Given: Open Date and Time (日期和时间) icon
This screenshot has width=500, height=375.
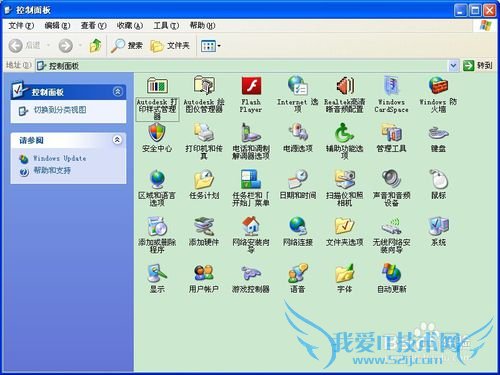Looking at the screenshot, I should point(298,179).
